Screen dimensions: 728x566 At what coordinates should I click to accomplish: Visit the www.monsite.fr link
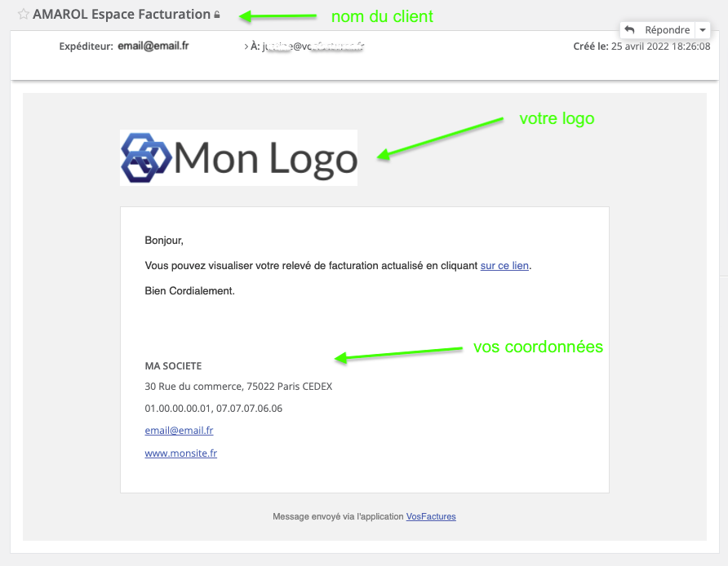pyautogui.click(x=180, y=453)
